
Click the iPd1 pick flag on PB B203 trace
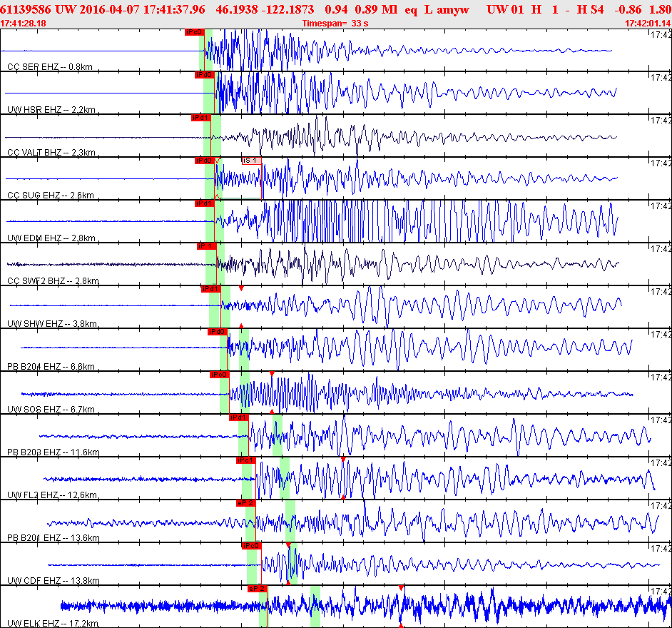pyautogui.click(x=239, y=418)
